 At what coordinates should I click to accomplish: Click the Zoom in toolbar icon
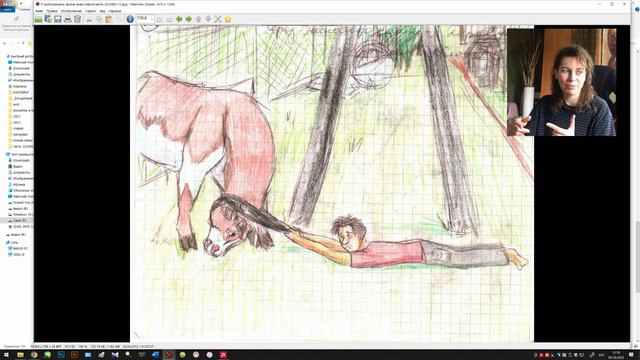(159, 19)
